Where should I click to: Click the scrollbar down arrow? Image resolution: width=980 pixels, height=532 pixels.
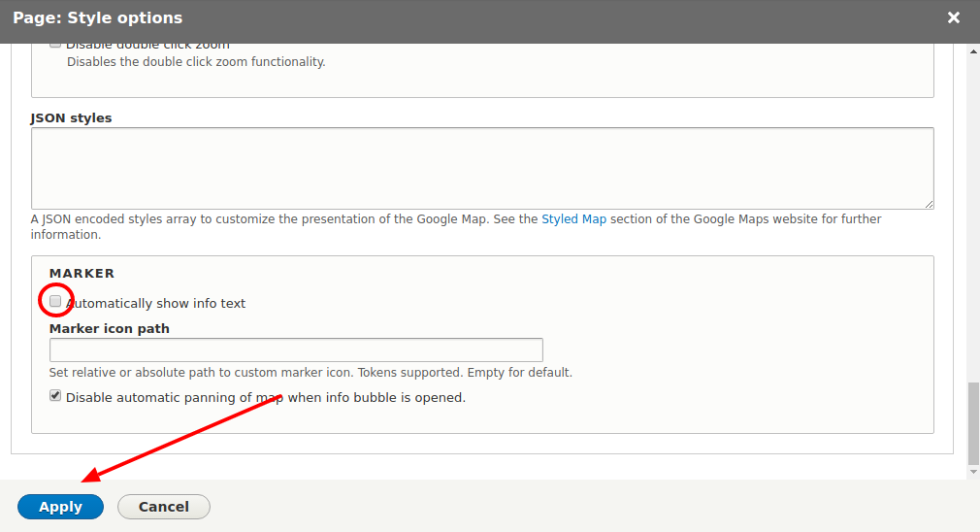click(x=973, y=472)
